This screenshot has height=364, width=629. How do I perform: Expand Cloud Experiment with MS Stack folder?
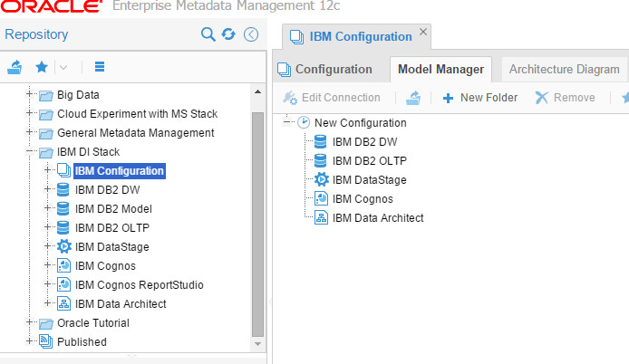point(29,113)
